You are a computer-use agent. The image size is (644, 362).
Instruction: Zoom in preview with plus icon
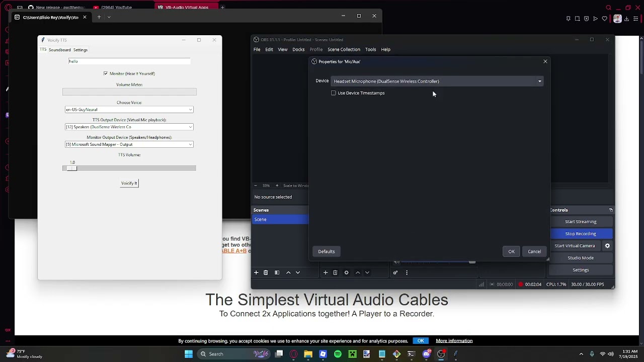tap(277, 186)
